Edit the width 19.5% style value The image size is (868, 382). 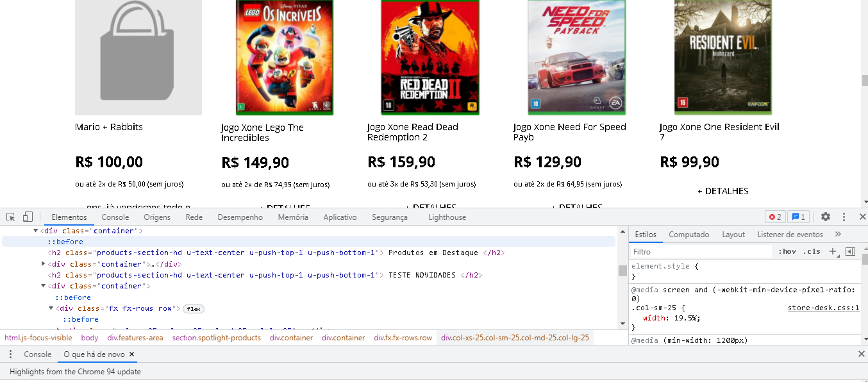click(x=687, y=317)
